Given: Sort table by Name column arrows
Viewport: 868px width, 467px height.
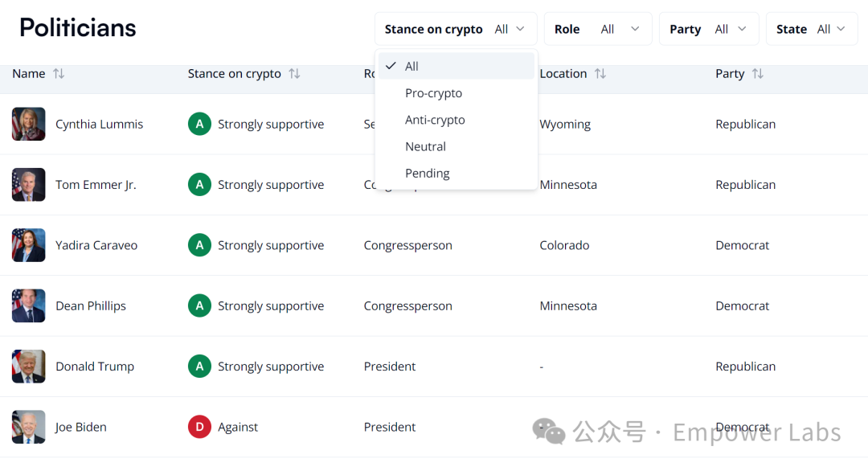Looking at the screenshot, I should pyautogui.click(x=59, y=74).
